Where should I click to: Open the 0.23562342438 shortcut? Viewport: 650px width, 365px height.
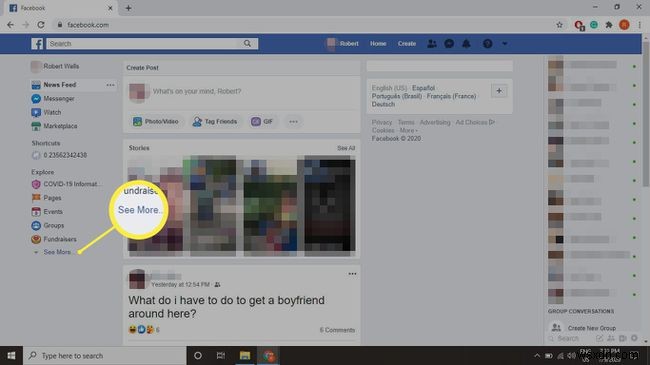pyautogui.click(x=59, y=155)
